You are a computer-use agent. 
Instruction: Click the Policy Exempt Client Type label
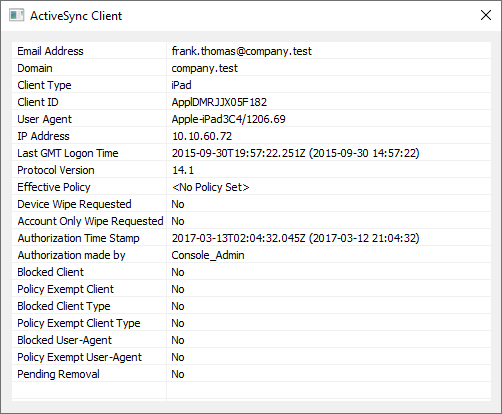point(79,323)
